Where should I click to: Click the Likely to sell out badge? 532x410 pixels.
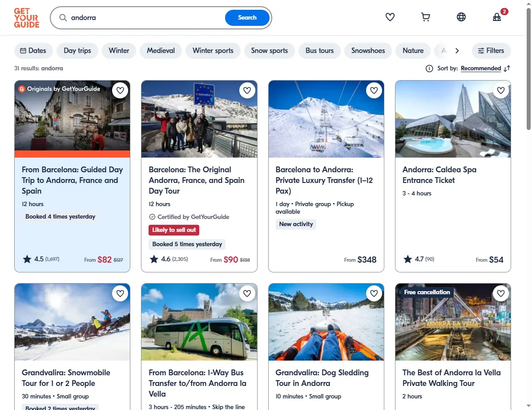click(174, 230)
